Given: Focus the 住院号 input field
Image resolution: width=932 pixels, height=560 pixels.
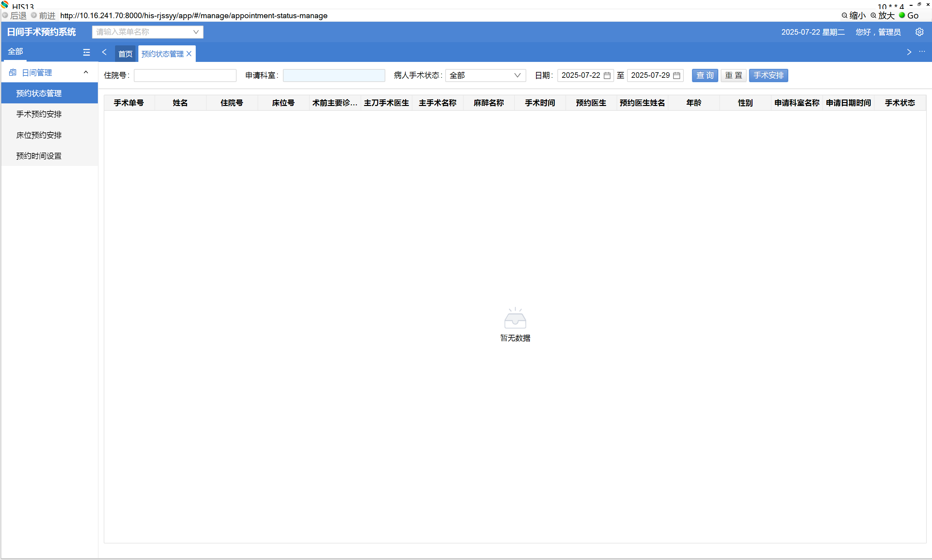Looking at the screenshot, I should point(185,76).
